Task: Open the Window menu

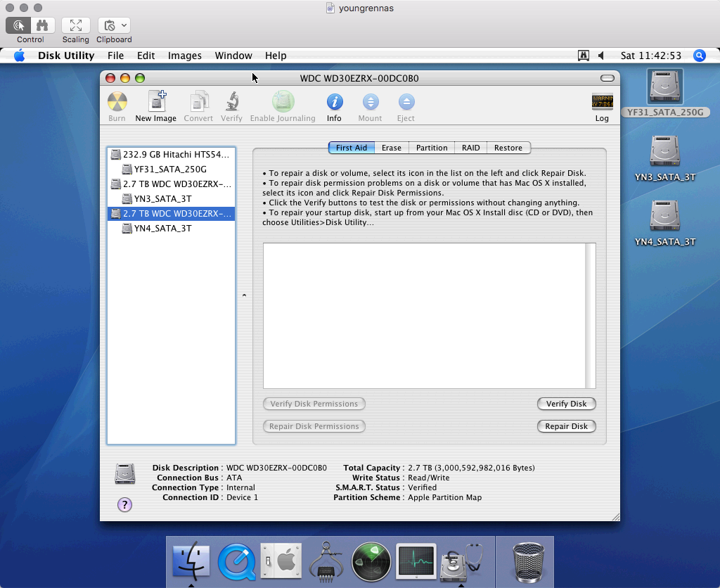Action: point(233,56)
